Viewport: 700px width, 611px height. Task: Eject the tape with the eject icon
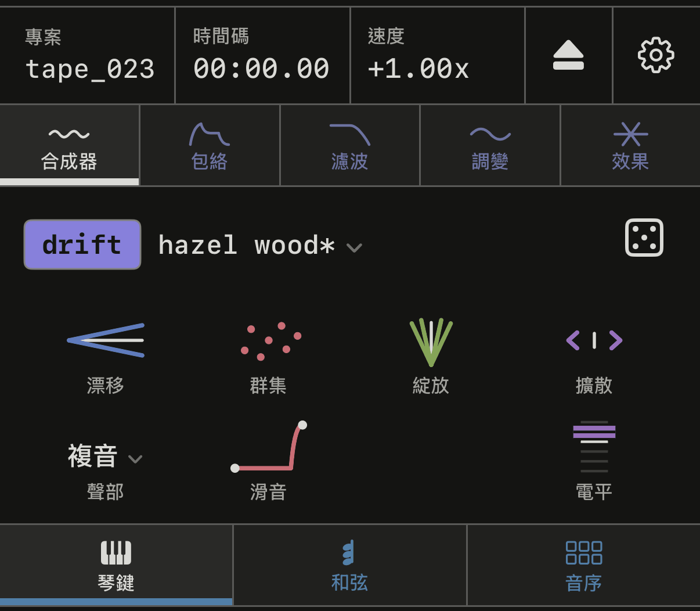point(568,55)
